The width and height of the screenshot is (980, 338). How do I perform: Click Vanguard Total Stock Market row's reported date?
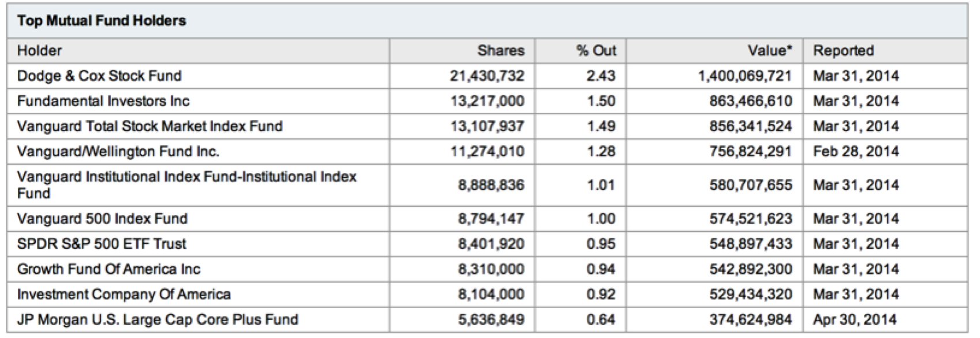[856, 126]
